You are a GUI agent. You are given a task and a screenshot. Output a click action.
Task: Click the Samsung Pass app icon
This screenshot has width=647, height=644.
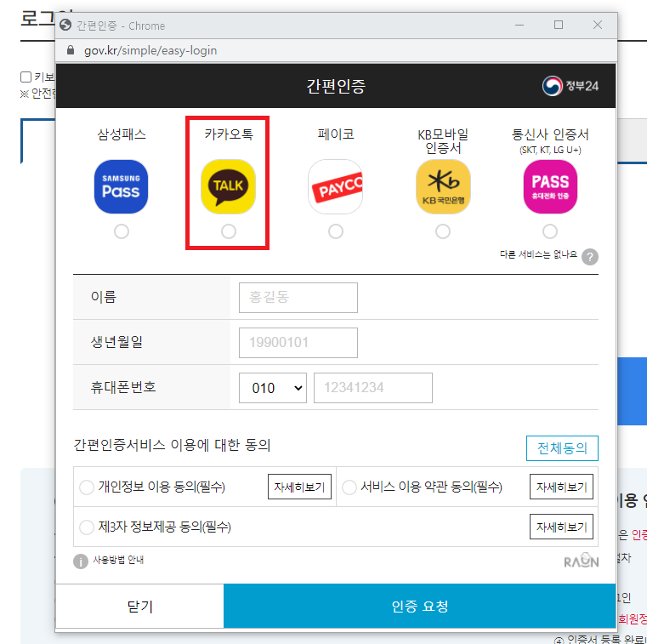121,186
